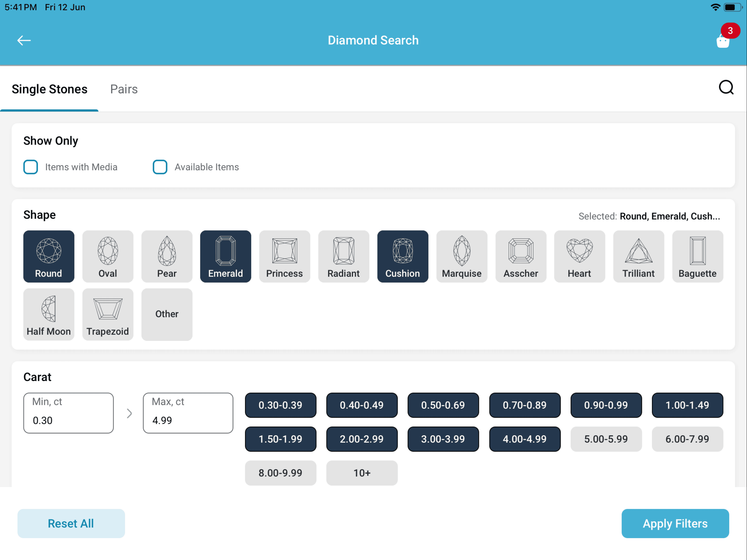Select the Trilliant diamond shape

639,256
